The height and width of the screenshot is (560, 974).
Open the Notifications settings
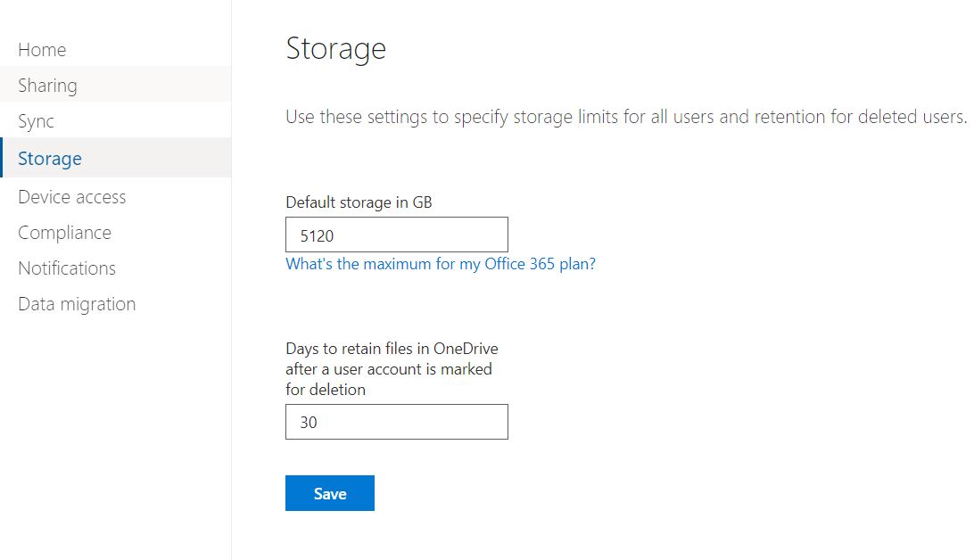[x=66, y=268]
